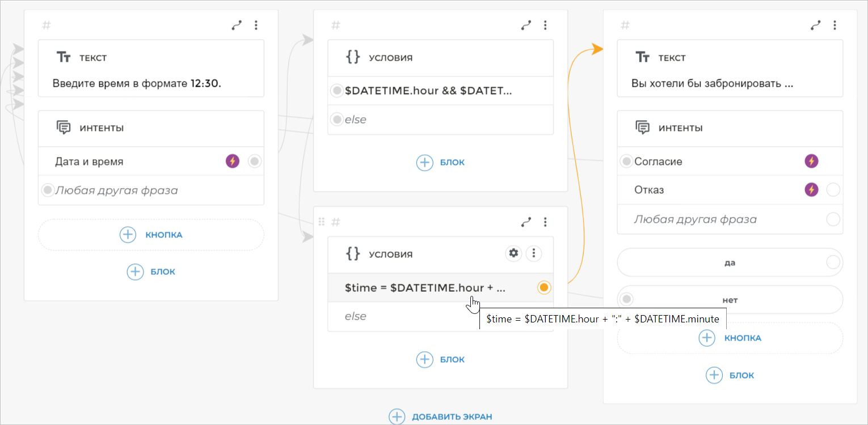Click lightning icon beside Отказ intent

point(811,190)
